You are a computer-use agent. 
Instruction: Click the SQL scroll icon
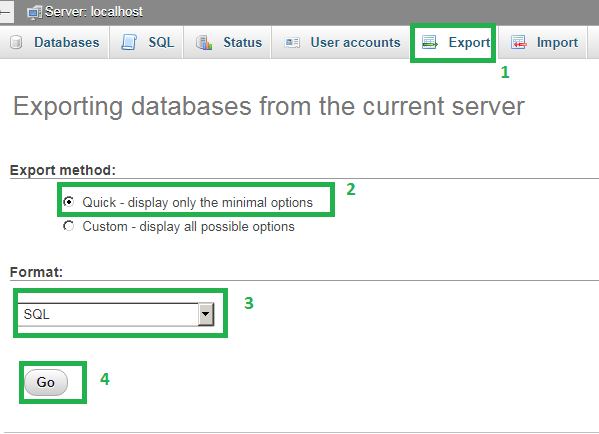(x=129, y=42)
